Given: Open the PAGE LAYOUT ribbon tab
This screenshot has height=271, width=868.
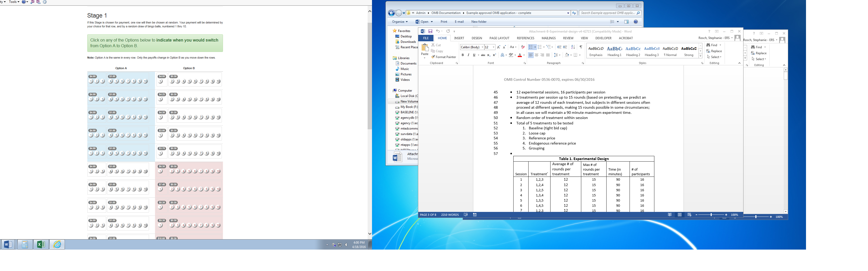Looking at the screenshot, I should [499, 38].
